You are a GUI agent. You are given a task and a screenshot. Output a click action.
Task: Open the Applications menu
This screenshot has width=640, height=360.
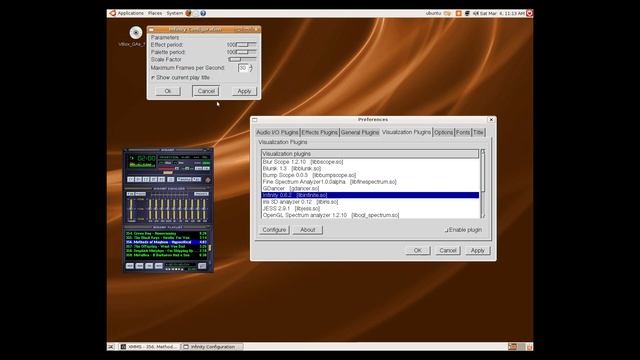click(x=127, y=13)
